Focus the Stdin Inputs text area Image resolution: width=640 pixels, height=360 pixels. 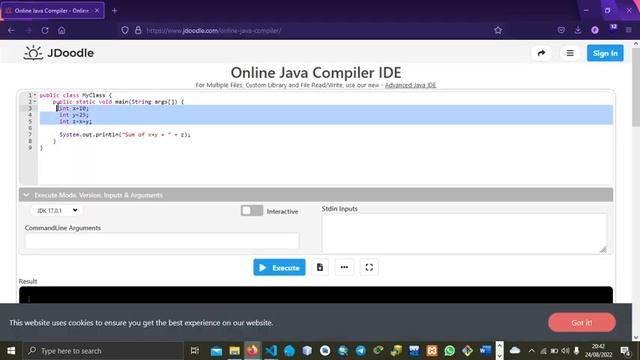[x=464, y=233]
